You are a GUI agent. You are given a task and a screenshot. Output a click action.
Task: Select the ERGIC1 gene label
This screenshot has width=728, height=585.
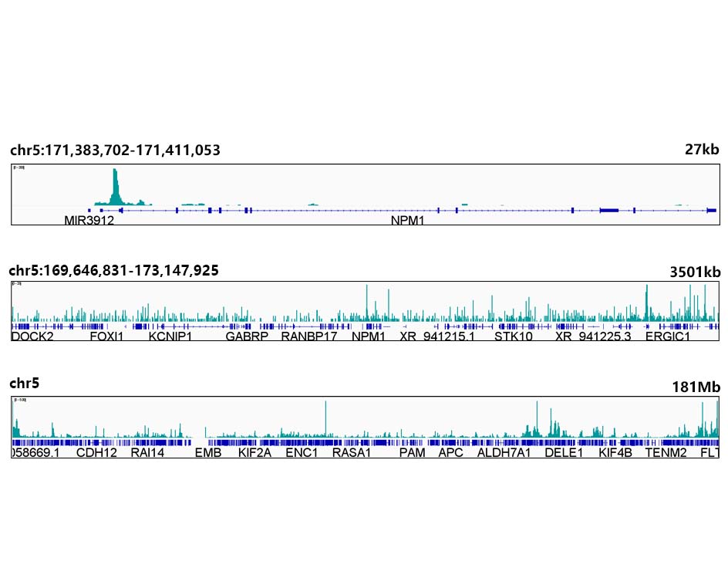668,336
